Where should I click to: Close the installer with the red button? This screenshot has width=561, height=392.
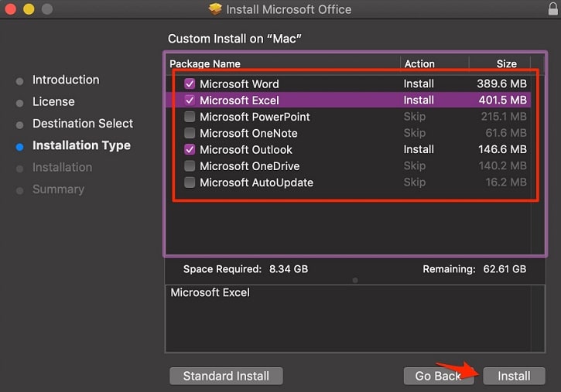coord(11,9)
